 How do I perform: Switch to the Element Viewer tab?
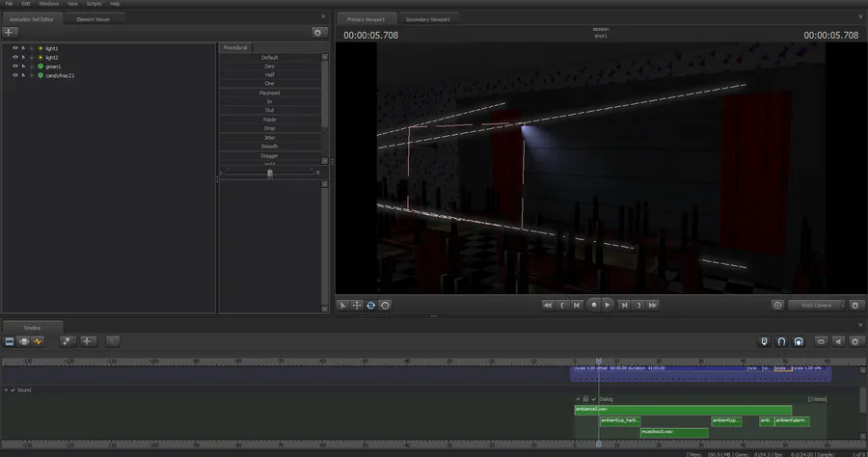[x=93, y=19]
